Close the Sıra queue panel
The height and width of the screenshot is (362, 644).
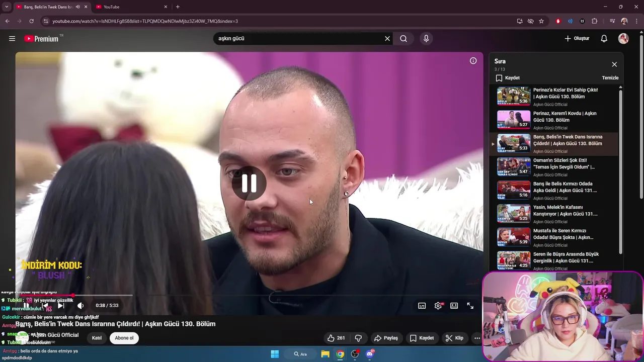pos(614,64)
